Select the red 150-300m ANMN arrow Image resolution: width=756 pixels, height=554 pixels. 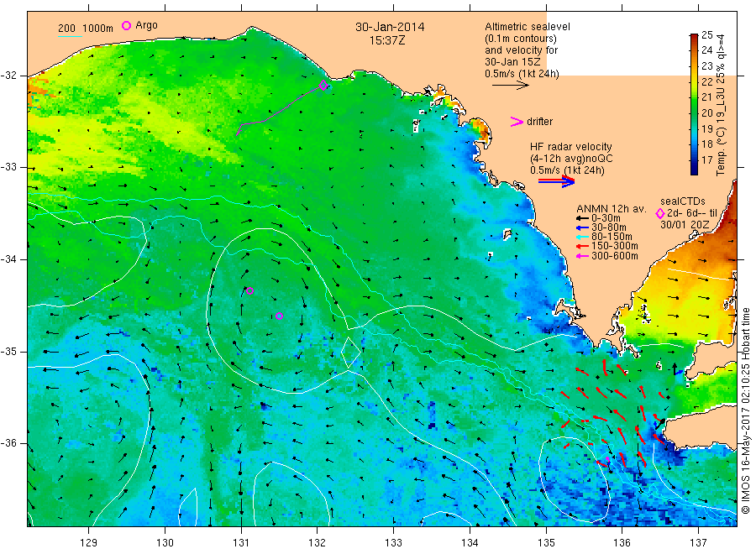pos(582,246)
